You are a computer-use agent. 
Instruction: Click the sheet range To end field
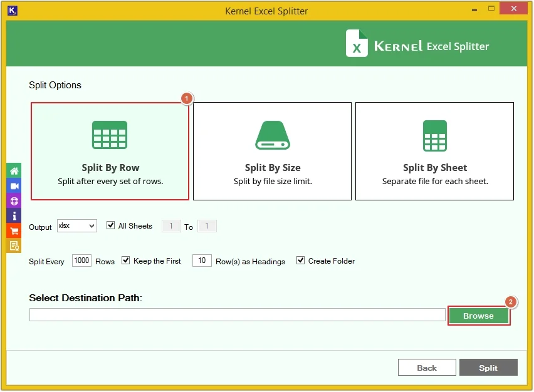pos(207,226)
